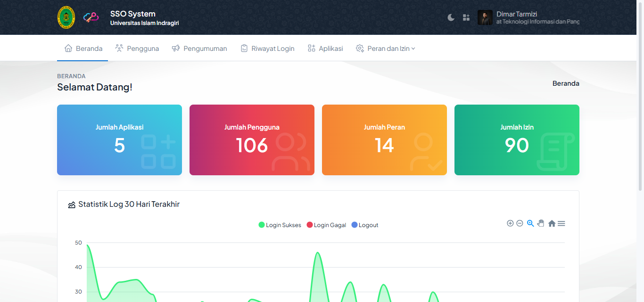The image size is (644, 302).
Task: Toggle Login Gagal series in legend
Action: pos(326,225)
